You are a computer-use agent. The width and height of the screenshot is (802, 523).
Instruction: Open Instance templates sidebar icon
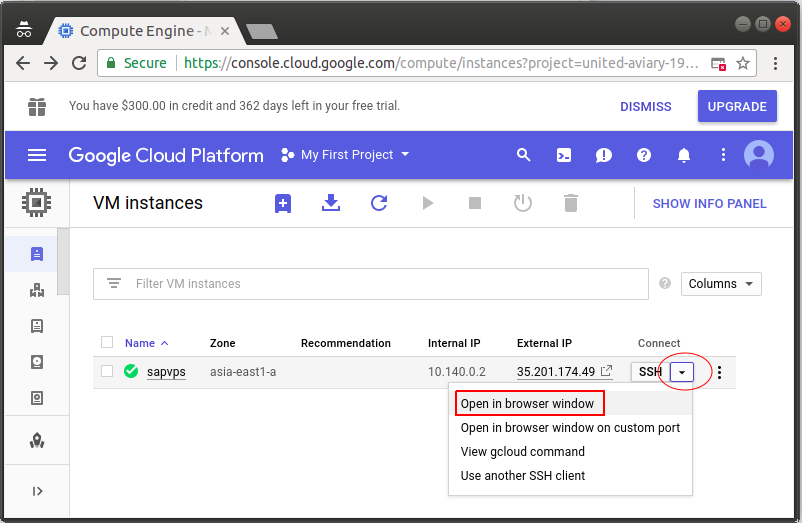tap(37, 326)
